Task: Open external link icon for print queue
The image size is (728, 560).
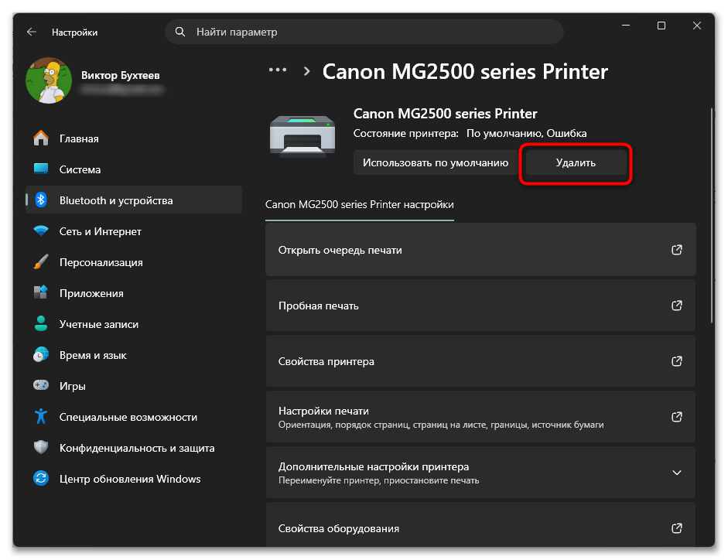Action: tap(676, 250)
